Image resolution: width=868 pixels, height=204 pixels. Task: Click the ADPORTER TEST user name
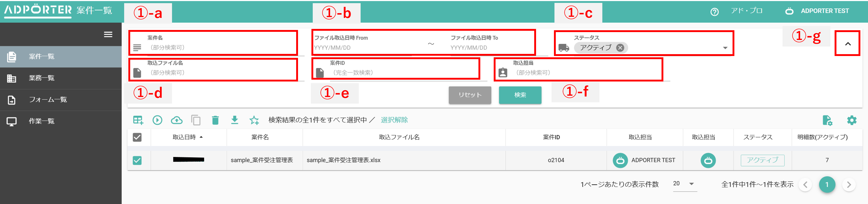[x=825, y=11]
